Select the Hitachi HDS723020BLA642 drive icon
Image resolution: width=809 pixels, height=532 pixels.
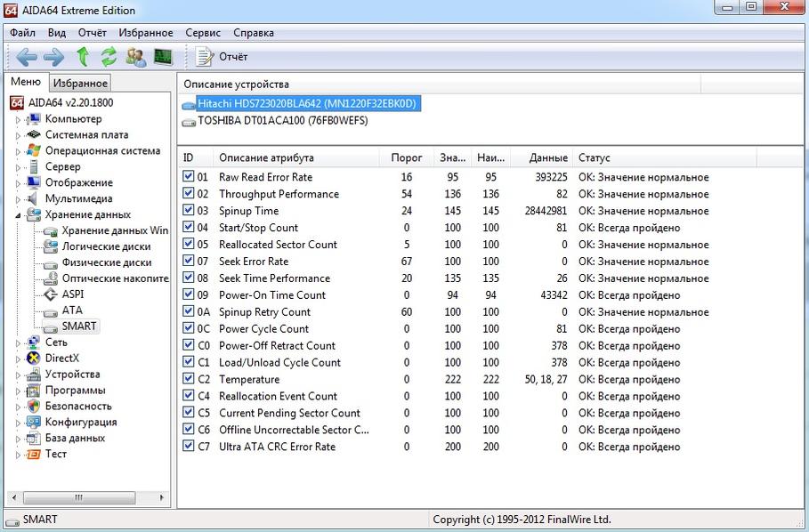(x=189, y=104)
